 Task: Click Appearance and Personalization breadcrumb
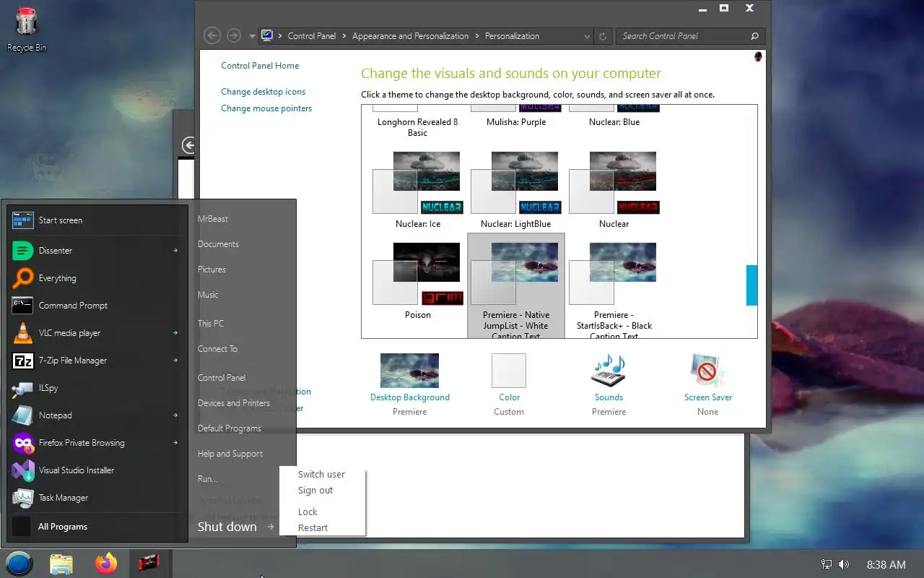(410, 36)
